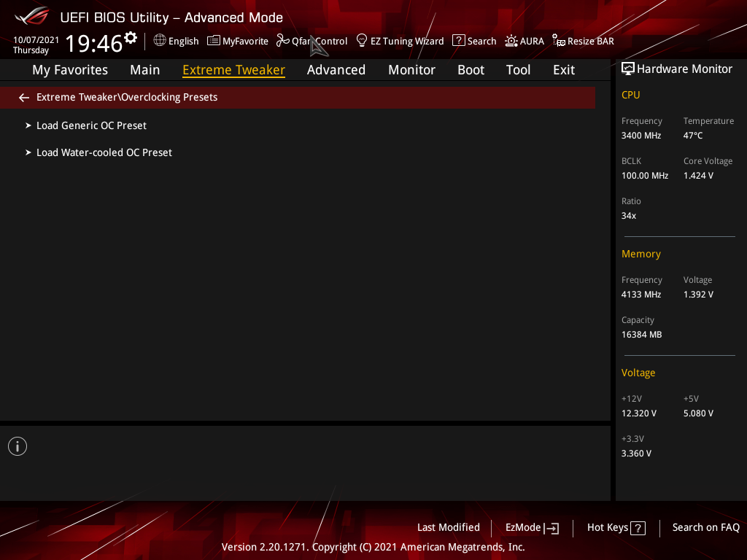
Task: Click the Hardware Monitor screen icon
Action: tap(628, 69)
